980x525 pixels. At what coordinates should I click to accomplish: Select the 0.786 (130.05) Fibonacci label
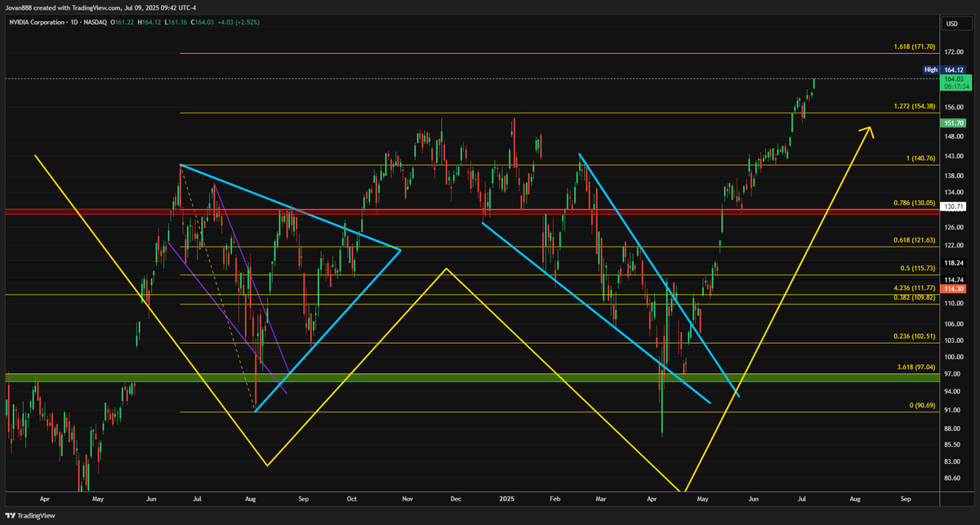[x=913, y=202]
